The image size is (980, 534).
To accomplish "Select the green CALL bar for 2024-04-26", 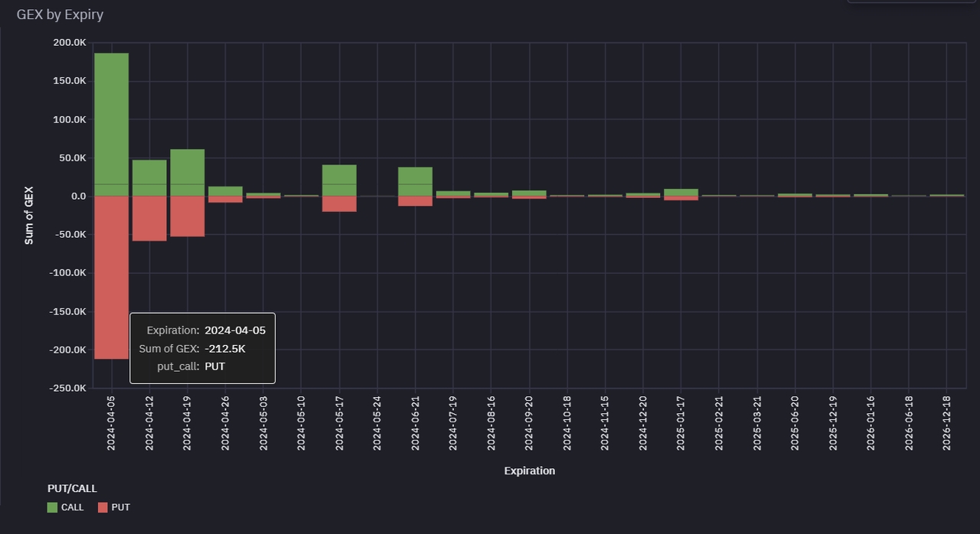I will point(225,191).
